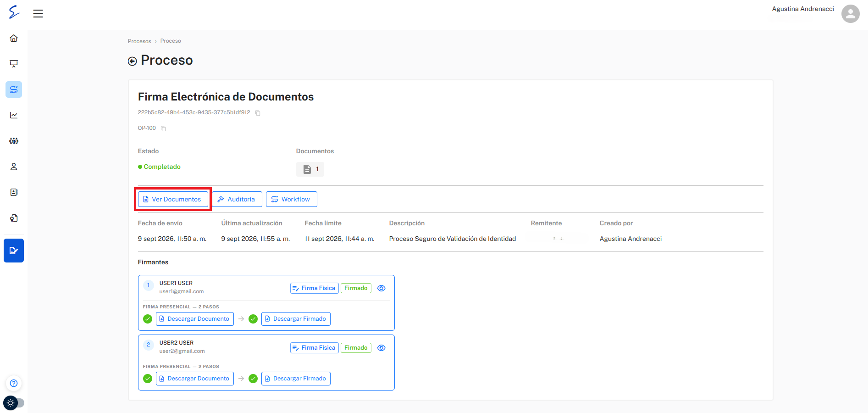Viewport: 868px width, 413px height.
Task: Select the user2@gmail.com email text
Action: 182,351
